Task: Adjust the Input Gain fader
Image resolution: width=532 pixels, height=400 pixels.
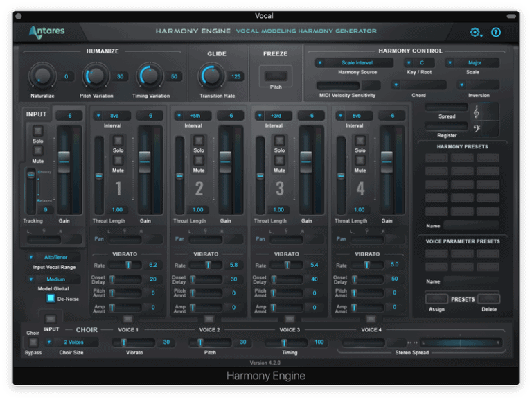Action: tap(64, 162)
